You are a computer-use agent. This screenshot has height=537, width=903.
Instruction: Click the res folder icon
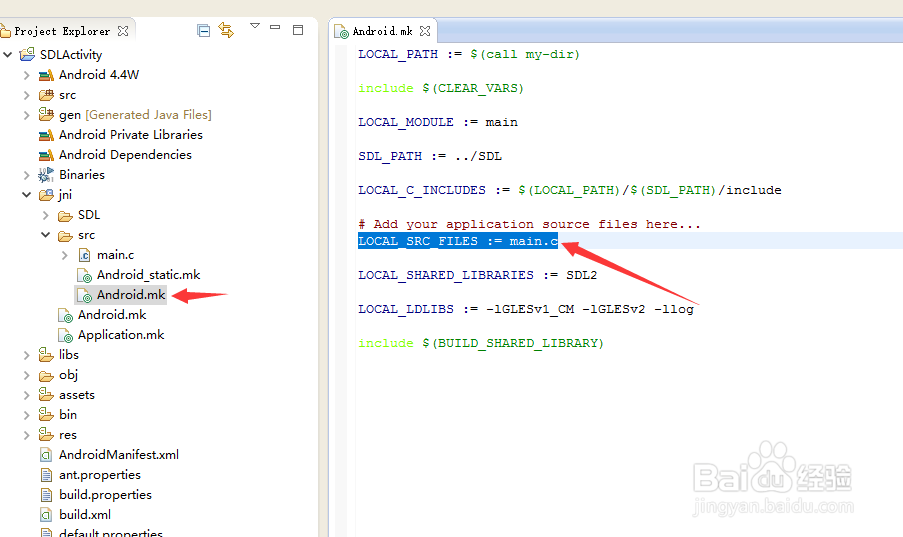[46, 434]
